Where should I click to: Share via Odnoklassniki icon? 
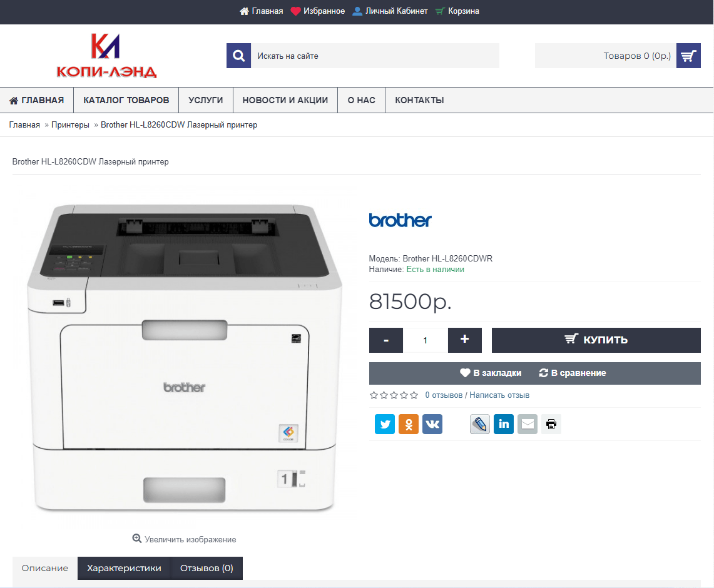pos(409,424)
